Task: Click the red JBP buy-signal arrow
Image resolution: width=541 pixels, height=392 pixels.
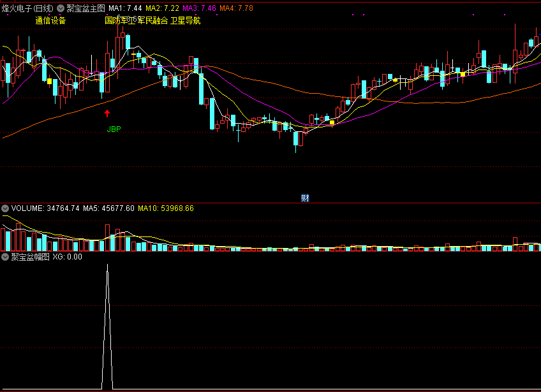Action: pos(107,113)
